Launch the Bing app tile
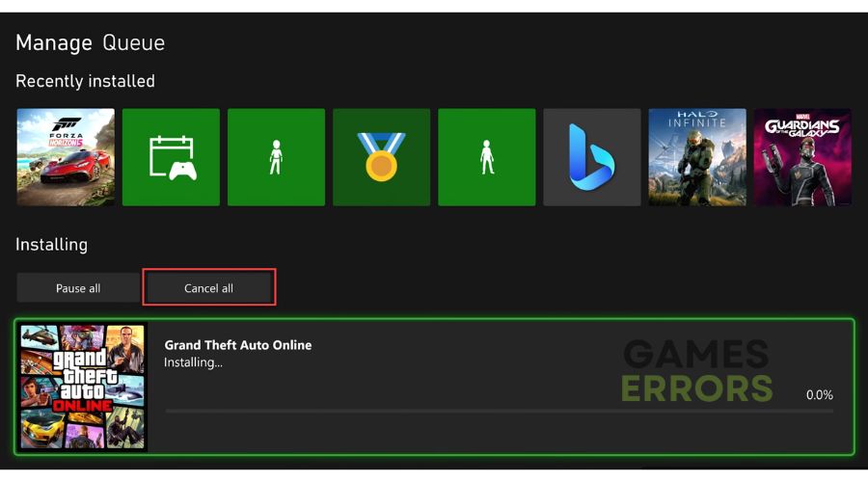Image resolution: width=868 pixels, height=482 pixels. (x=592, y=157)
